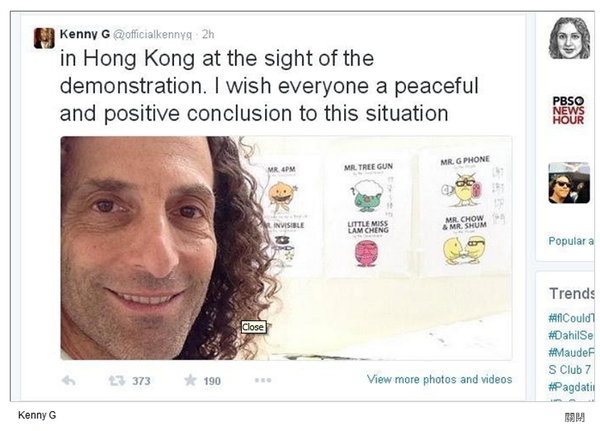Click the Popular accounts link in the sidebar
Screen dimensions: 600x431
pos(571,241)
